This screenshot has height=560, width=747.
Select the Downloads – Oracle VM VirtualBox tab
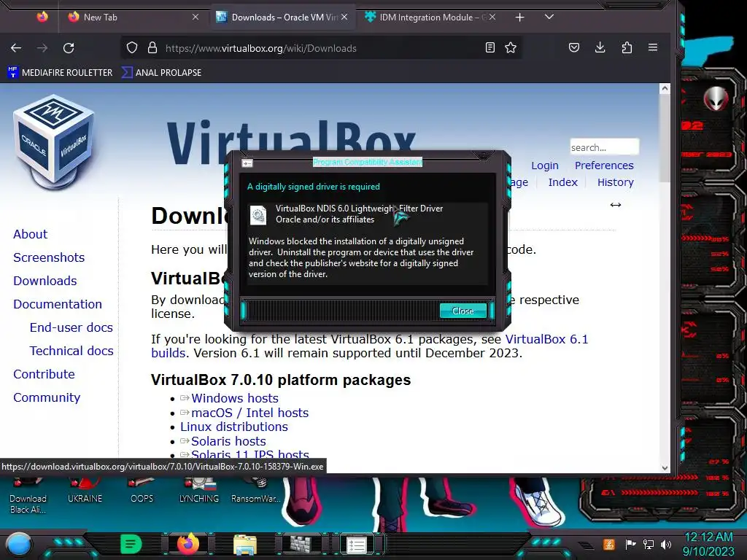(x=282, y=17)
